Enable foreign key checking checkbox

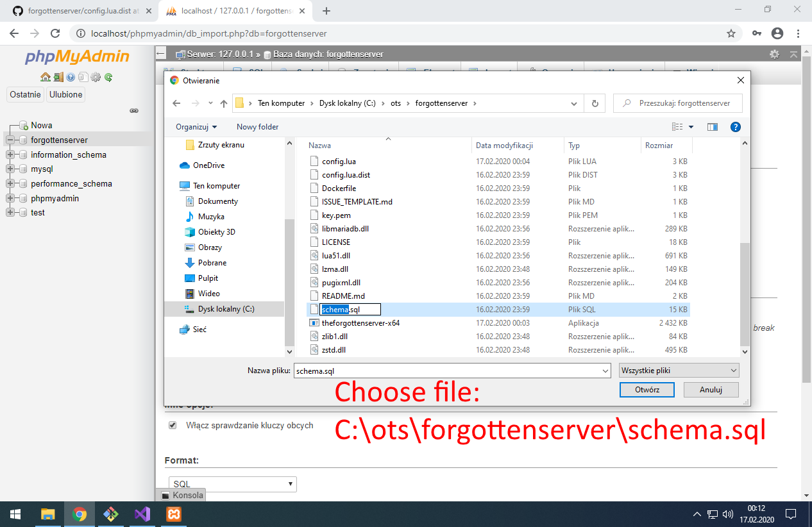(173, 425)
